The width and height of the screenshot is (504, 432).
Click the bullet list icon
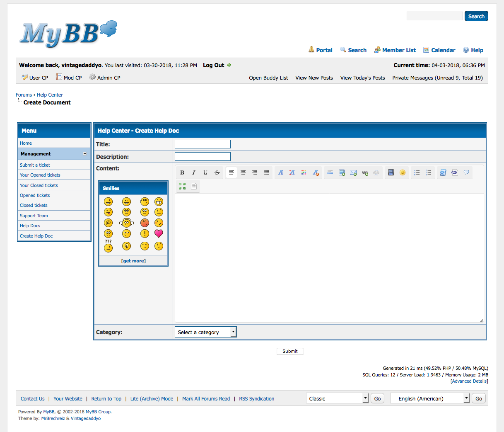[x=417, y=172]
